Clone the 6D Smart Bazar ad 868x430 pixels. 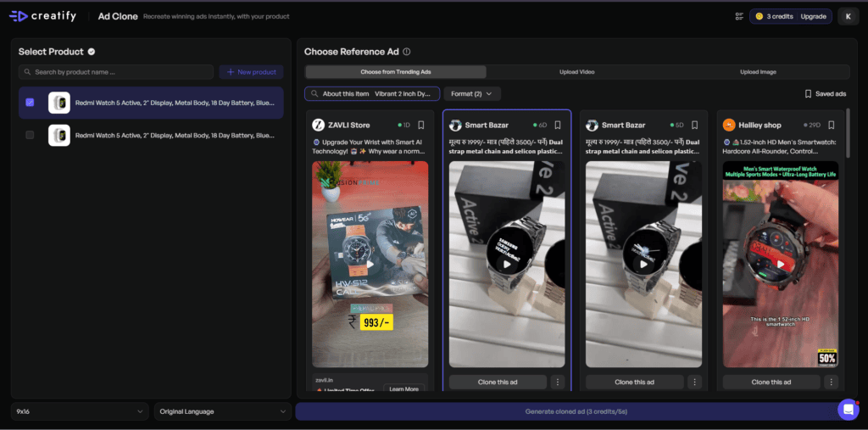point(498,382)
